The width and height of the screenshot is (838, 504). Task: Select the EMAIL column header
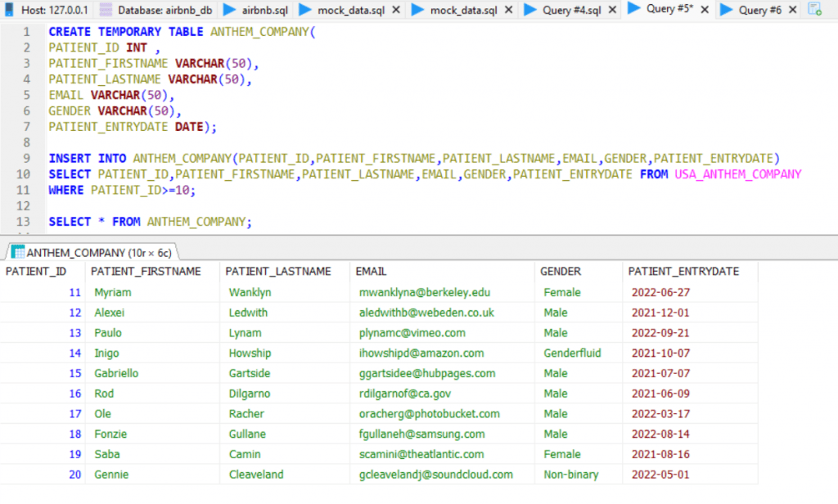pos(369,271)
